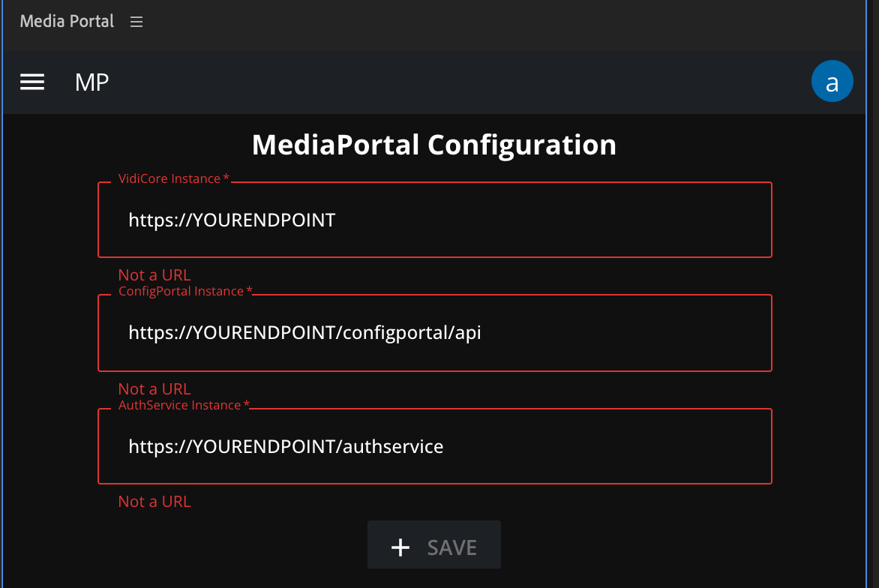Click the Media Portal title text
This screenshot has width=879, height=588.
pos(67,22)
